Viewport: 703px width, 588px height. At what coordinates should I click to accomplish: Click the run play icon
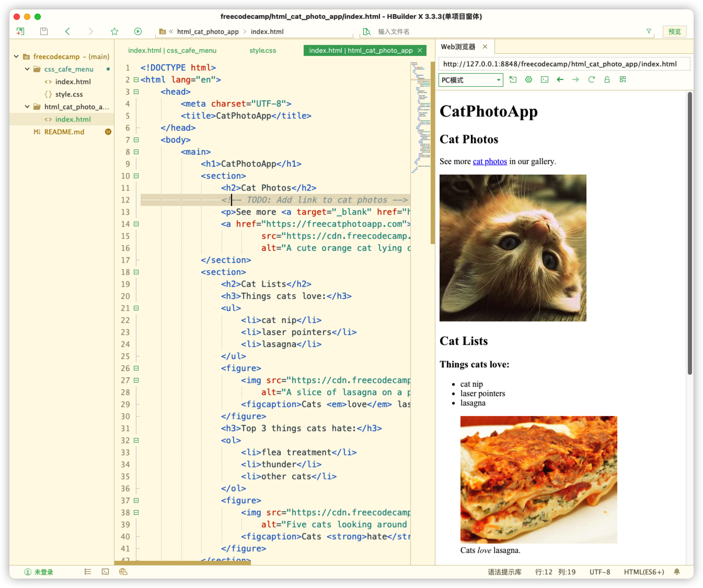138,31
